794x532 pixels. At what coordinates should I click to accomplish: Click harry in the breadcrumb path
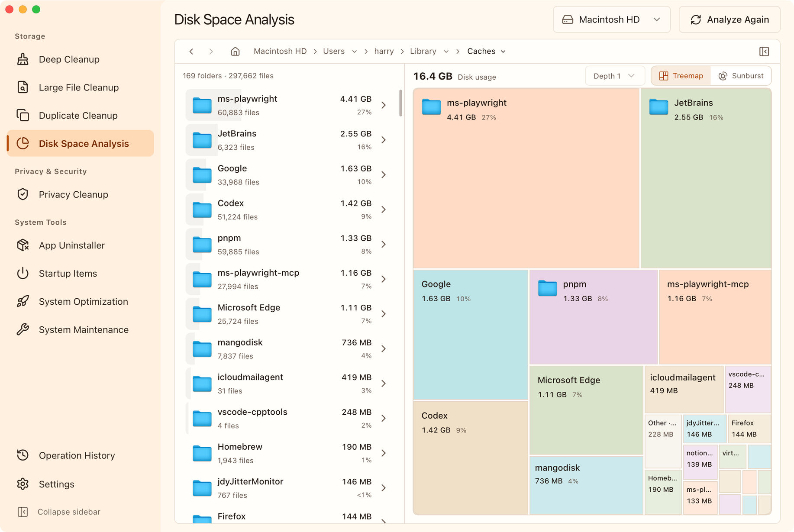[384, 51]
